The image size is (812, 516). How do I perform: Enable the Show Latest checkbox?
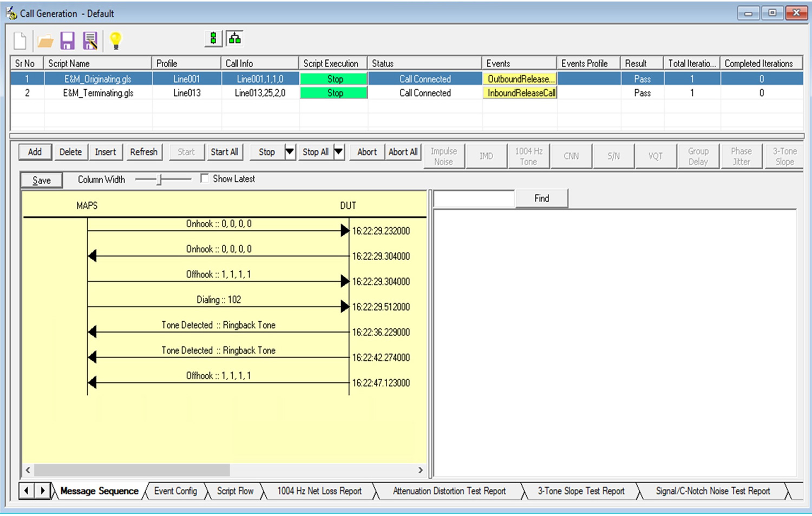[x=205, y=178]
